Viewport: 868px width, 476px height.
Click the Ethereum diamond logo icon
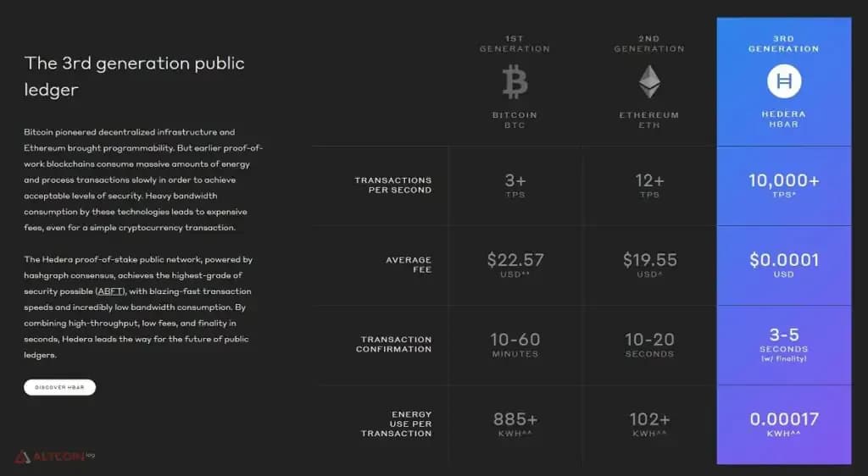click(x=649, y=82)
